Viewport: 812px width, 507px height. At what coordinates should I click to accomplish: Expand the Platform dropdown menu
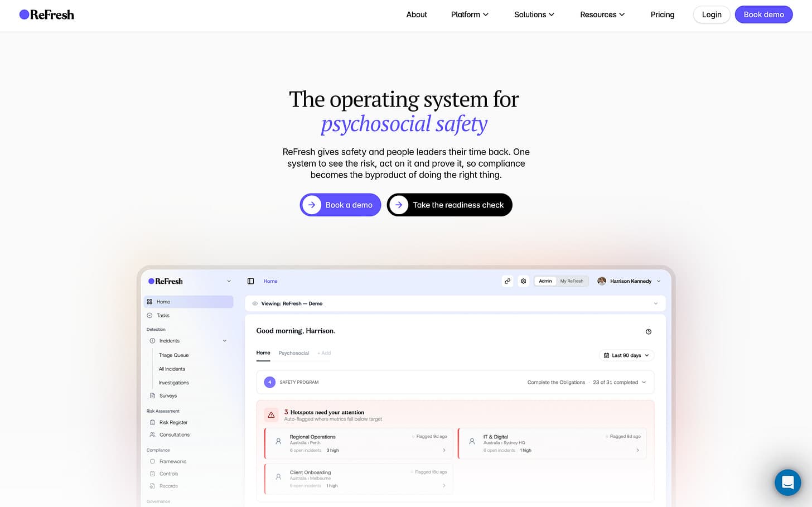click(x=470, y=15)
